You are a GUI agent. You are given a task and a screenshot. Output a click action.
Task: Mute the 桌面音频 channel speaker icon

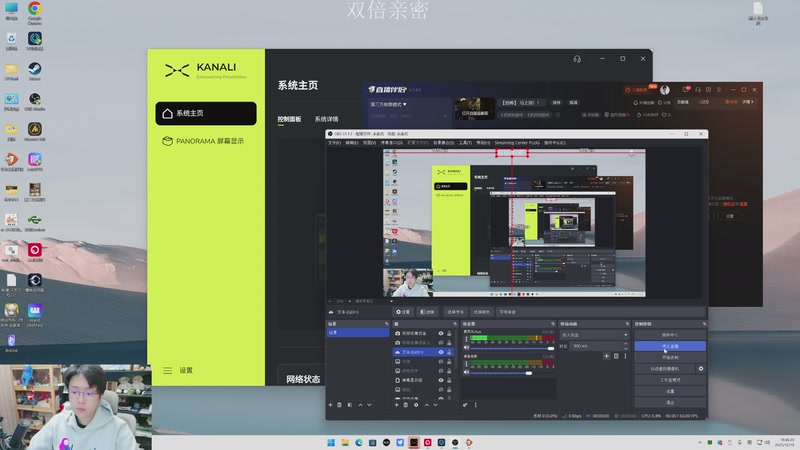[466, 372]
